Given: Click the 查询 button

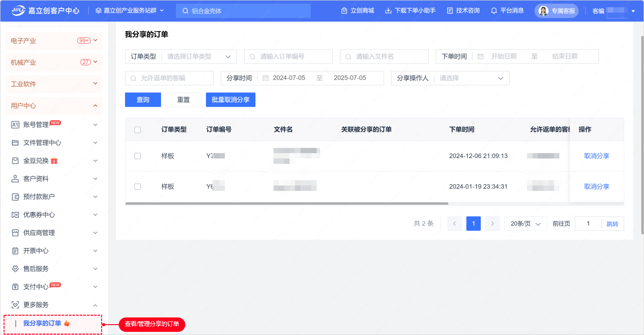Looking at the screenshot, I should [143, 100].
